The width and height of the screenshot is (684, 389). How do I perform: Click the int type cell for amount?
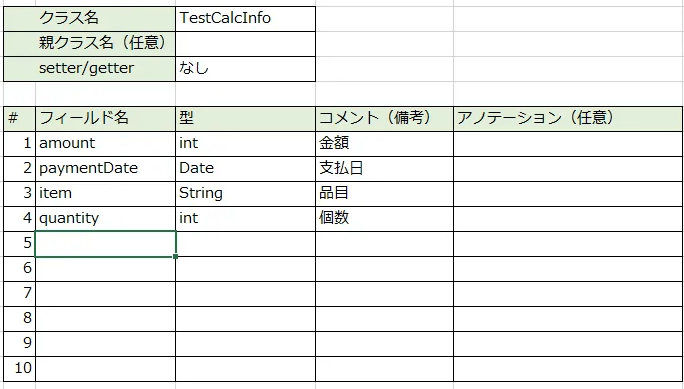245,143
